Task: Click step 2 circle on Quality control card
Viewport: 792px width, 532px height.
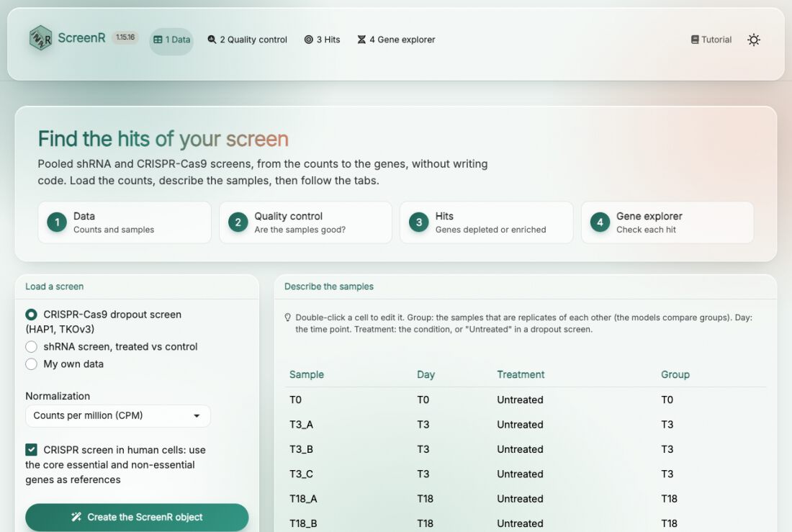Action: (238, 222)
